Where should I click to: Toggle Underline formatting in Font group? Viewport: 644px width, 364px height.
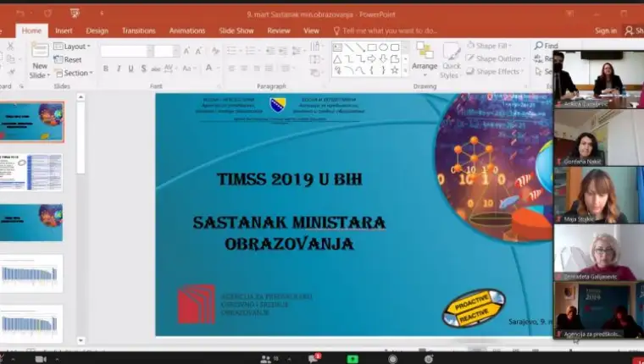(x=130, y=69)
